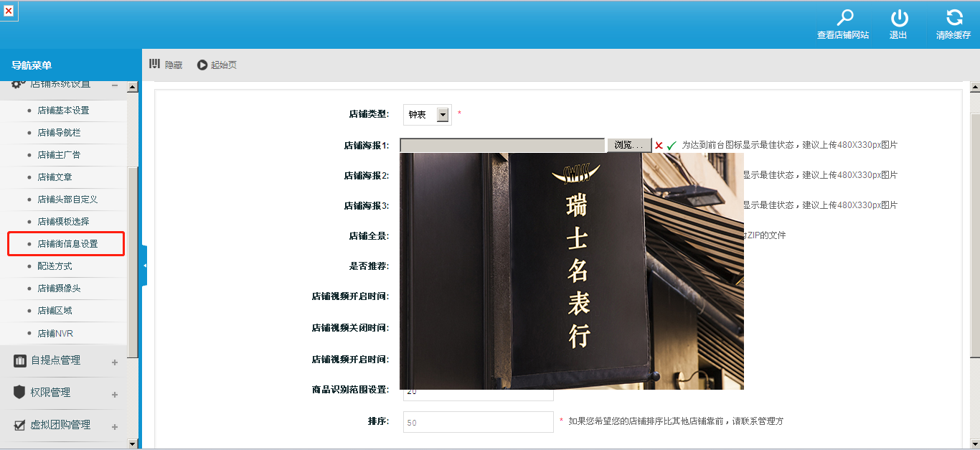Select 店铺街信息设置 in the menu
Screen dimensions: 980x450
pos(66,244)
